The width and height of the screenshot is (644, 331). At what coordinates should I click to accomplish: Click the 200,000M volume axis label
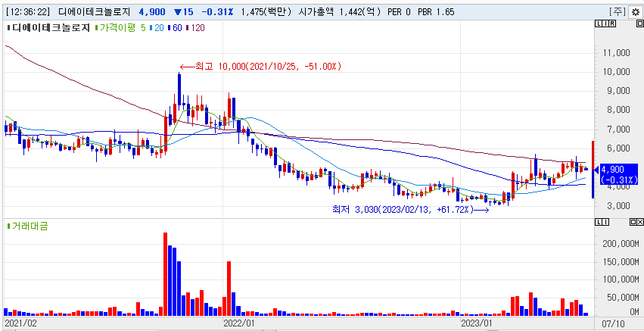point(621,243)
